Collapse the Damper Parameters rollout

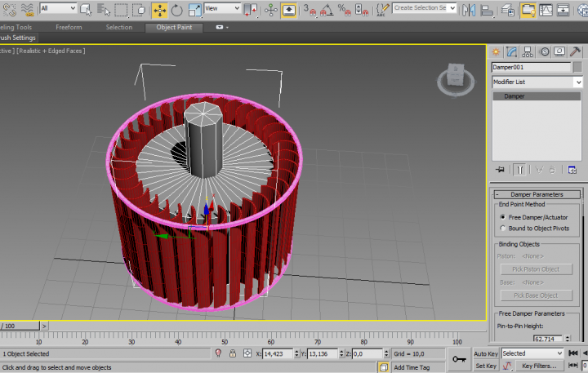click(x=537, y=194)
